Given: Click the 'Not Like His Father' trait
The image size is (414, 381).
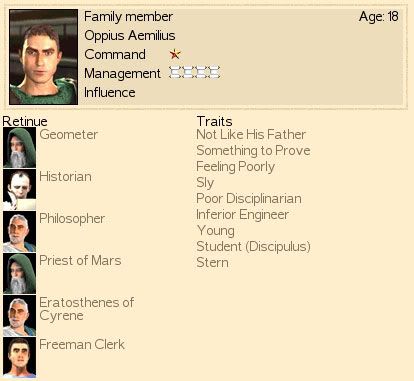Looking at the screenshot, I should click(251, 135).
